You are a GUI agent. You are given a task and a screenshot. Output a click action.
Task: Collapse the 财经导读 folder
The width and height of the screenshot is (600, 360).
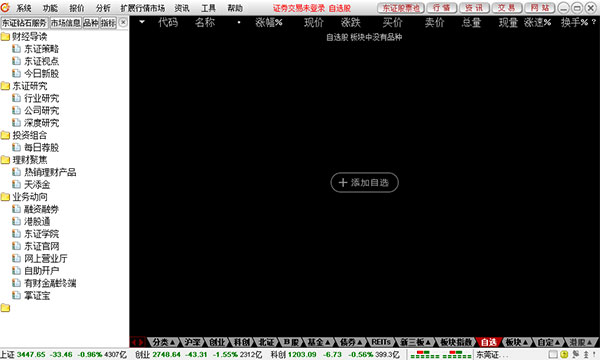click(5, 36)
